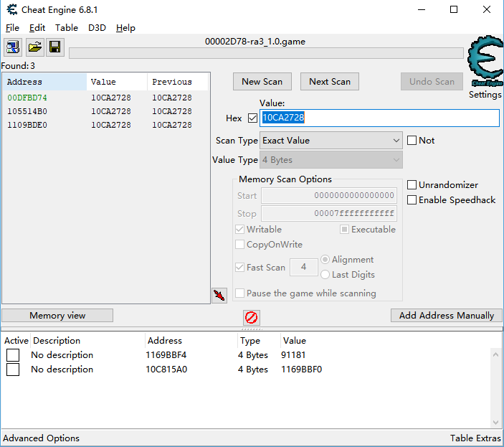The width and height of the screenshot is (504, 447).
Task: Click the Cheat Engine logo settings
Action: click(x=485, y=61)
